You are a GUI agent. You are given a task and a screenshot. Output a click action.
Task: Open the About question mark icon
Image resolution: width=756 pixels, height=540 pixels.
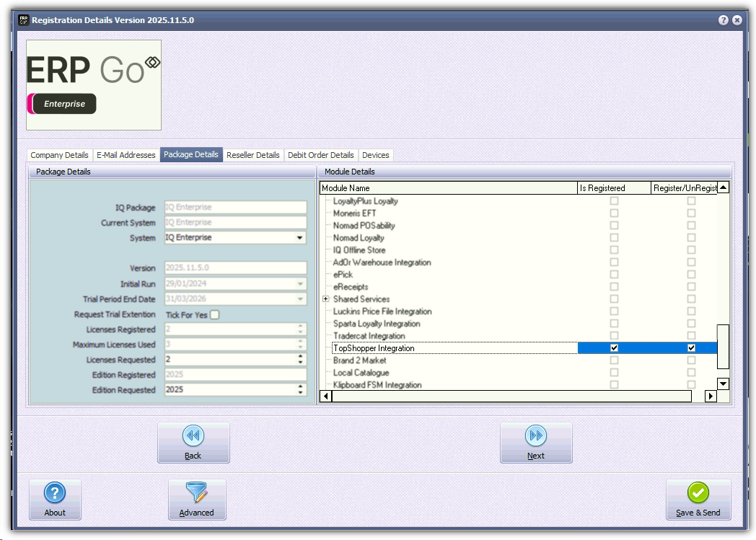(x=55, y=493)
